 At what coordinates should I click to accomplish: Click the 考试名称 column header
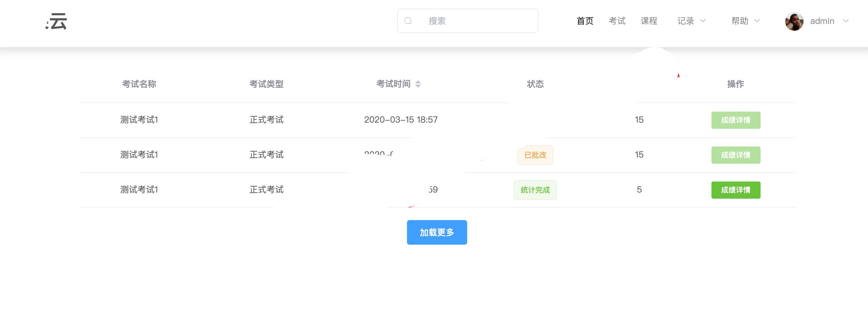point(139,84)
